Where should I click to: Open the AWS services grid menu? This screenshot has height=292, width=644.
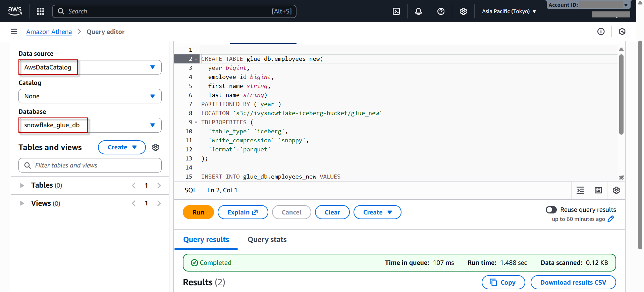point(41,11)
